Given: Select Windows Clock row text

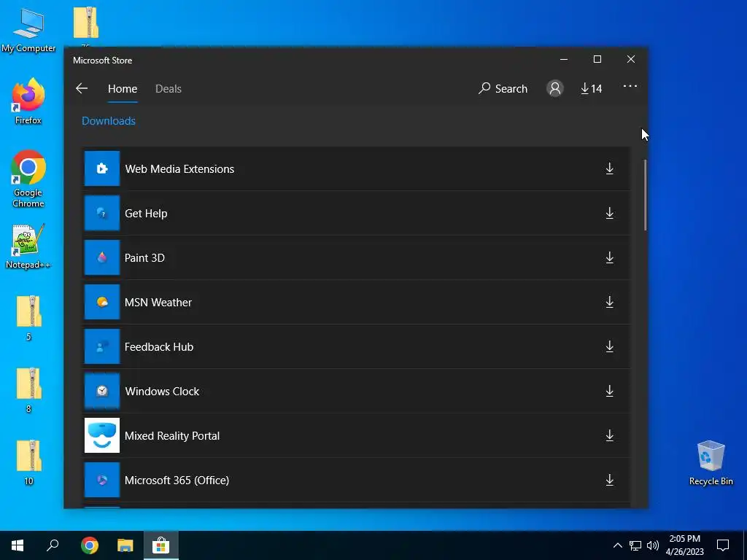Looking at the screenshot, I should (x=162, y=392).
